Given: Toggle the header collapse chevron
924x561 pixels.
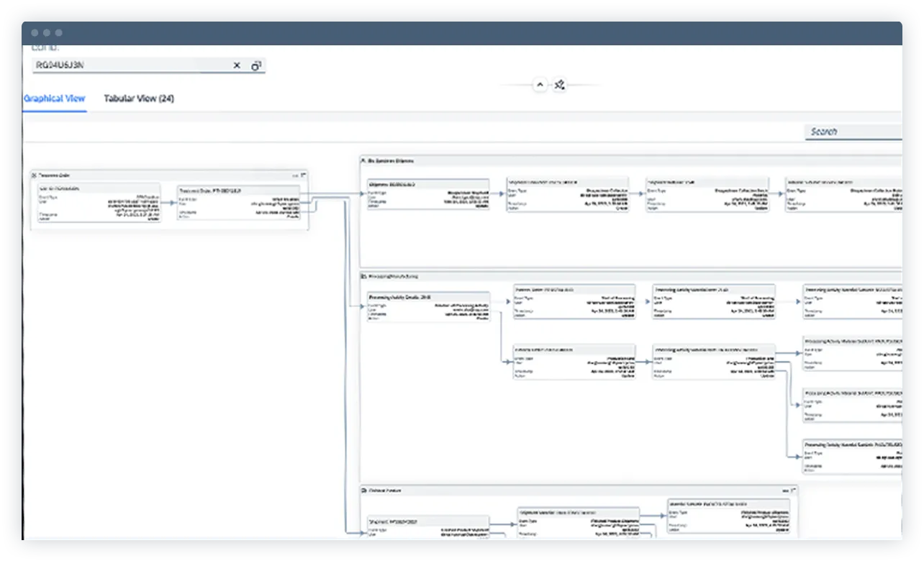Looking at the screenshot, I should click(x=540, y=85).
